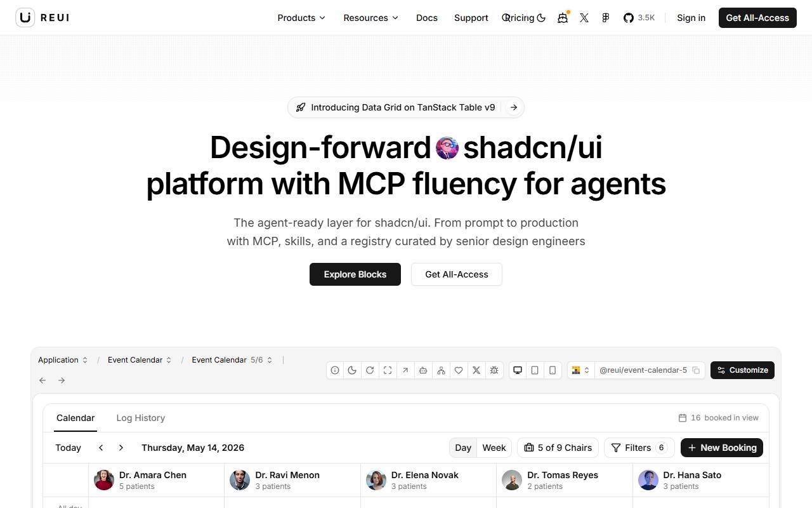Create a New Booking
The image size is (812, 508).
pyautogui.click(x=722, y=448)
